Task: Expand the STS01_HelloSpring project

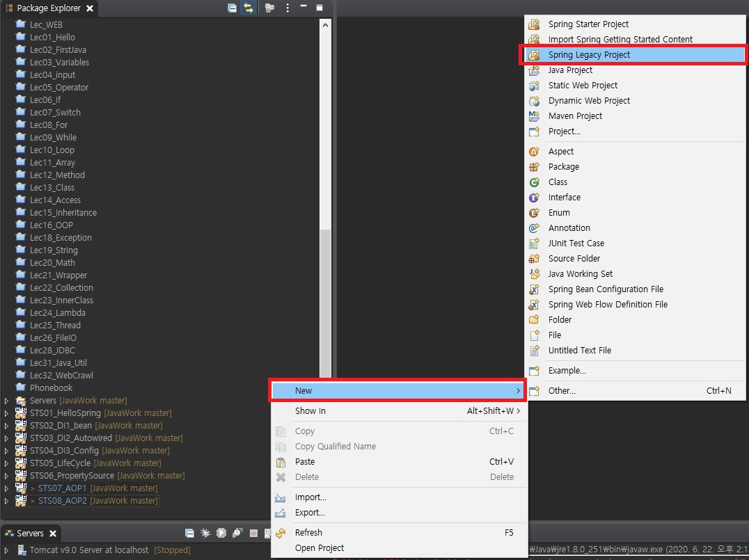Action: pos(6,413)
